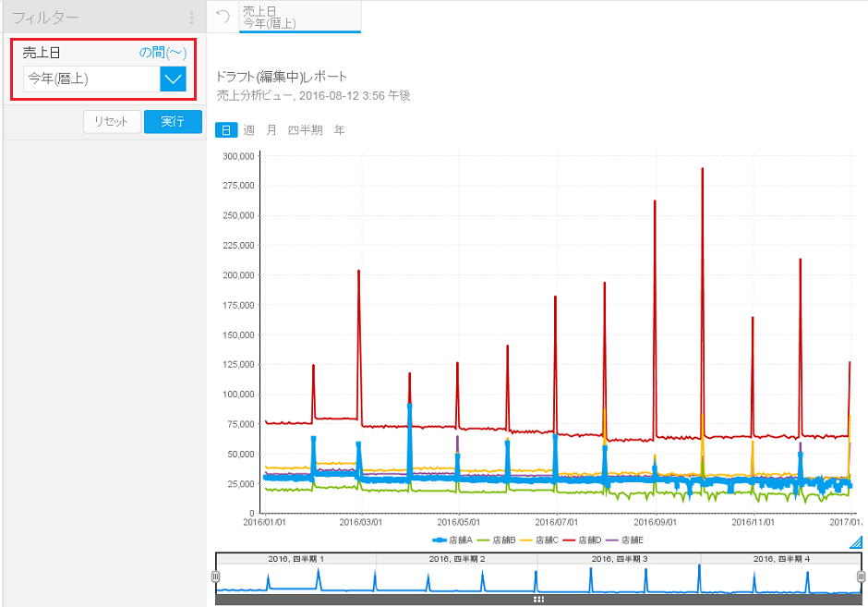Select 2016, 四半期 2 in the timeline navigator
The image size is (868, 607).
tap(457, 559)
